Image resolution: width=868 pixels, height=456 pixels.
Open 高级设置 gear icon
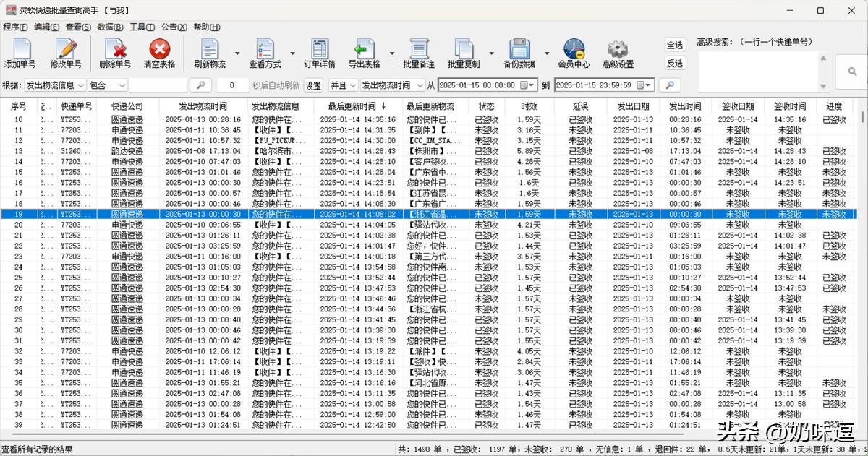coord(617,51)
